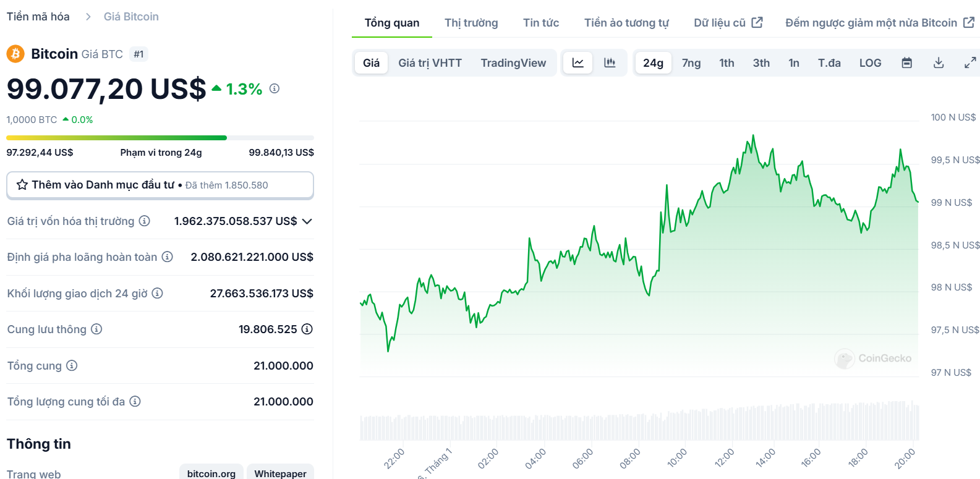980x479 pixels.
Task: Select Giá chart mode
Action: pos(371,62)
